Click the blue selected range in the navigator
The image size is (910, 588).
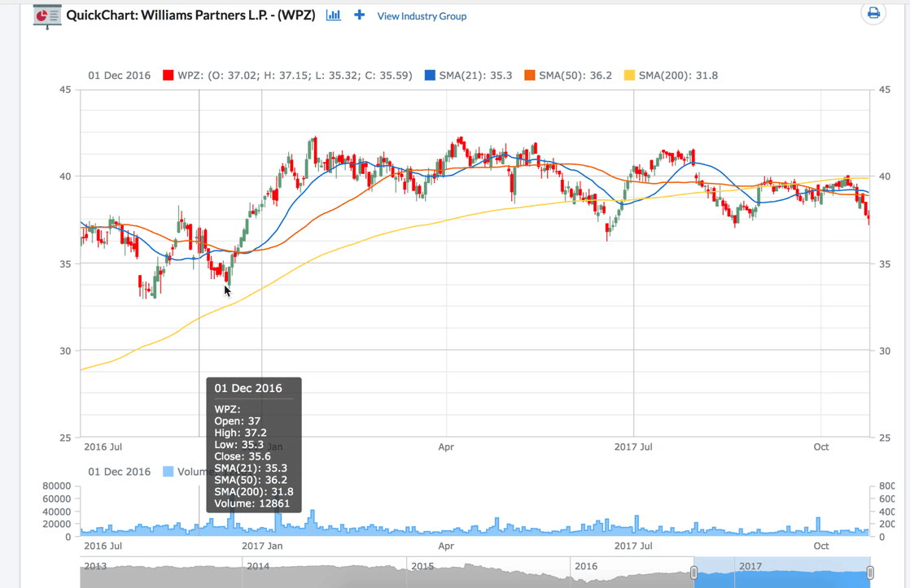pos(781,574)
